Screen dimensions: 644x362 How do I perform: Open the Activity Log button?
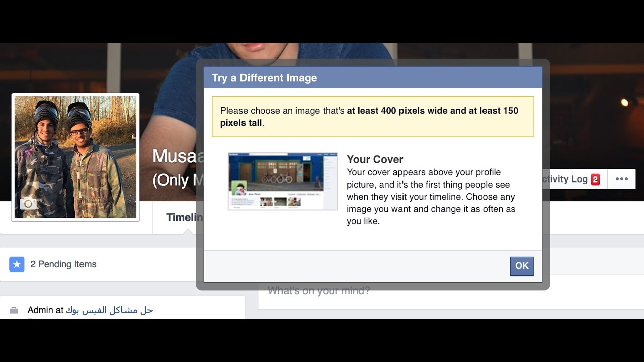coord(575,179)
